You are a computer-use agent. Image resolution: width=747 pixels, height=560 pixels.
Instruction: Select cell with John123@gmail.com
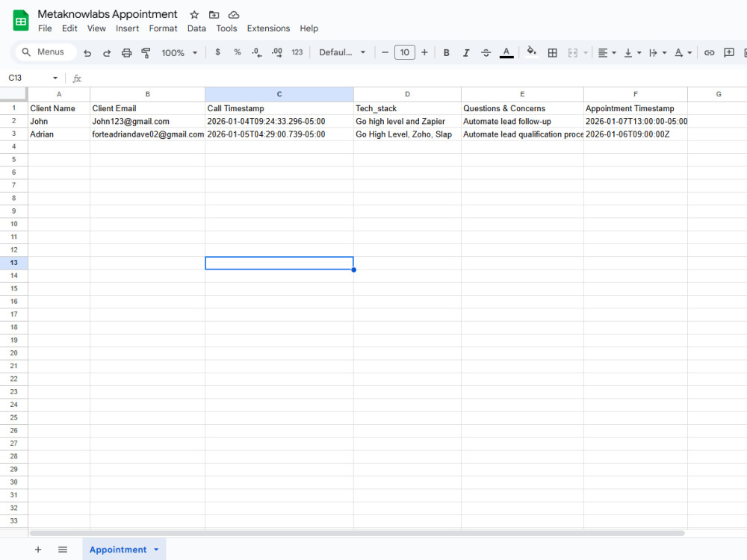tap(148, 122)
